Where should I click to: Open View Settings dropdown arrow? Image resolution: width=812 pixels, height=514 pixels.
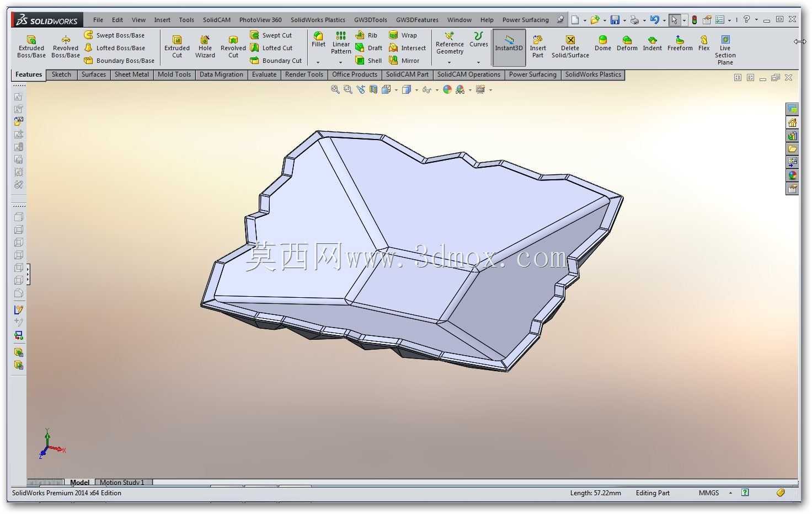coord(490,90)
